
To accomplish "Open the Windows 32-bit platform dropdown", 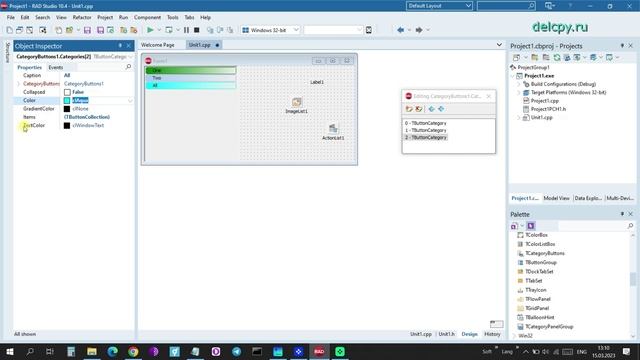I will pyautogui.click(x=296, y=30).
